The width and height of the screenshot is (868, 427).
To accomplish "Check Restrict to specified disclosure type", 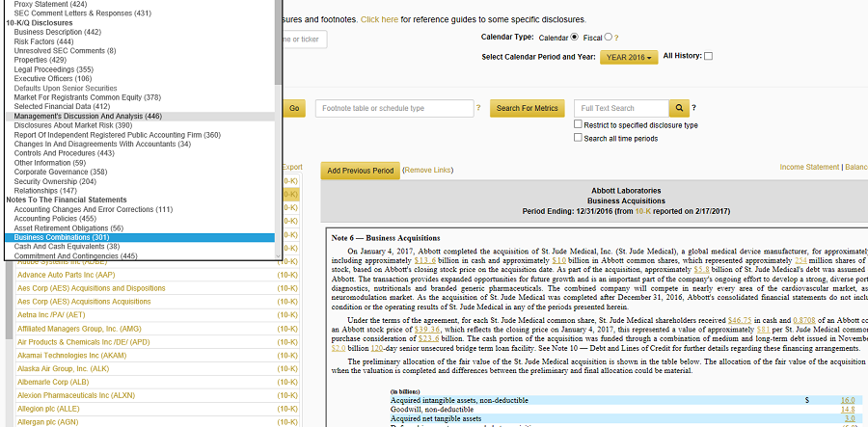I will click(x=578, y=125).
